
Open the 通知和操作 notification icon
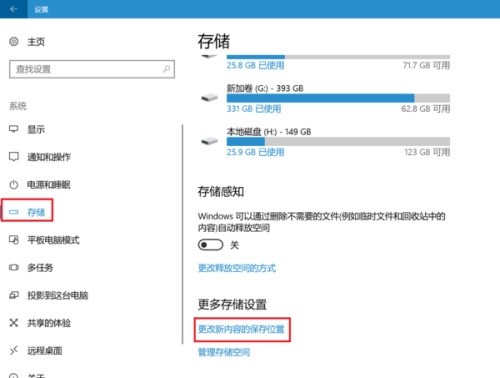[x=14, y=157]
